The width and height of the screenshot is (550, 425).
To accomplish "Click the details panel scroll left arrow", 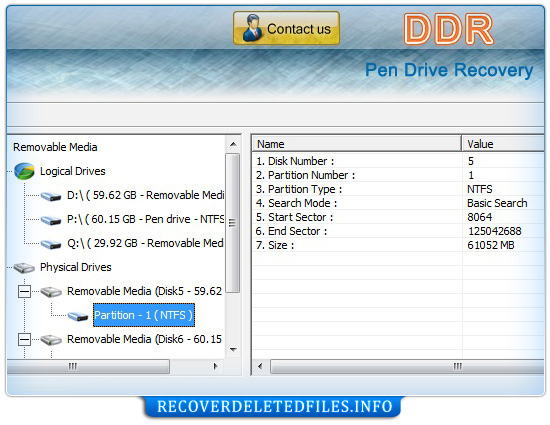I will 260,366.
